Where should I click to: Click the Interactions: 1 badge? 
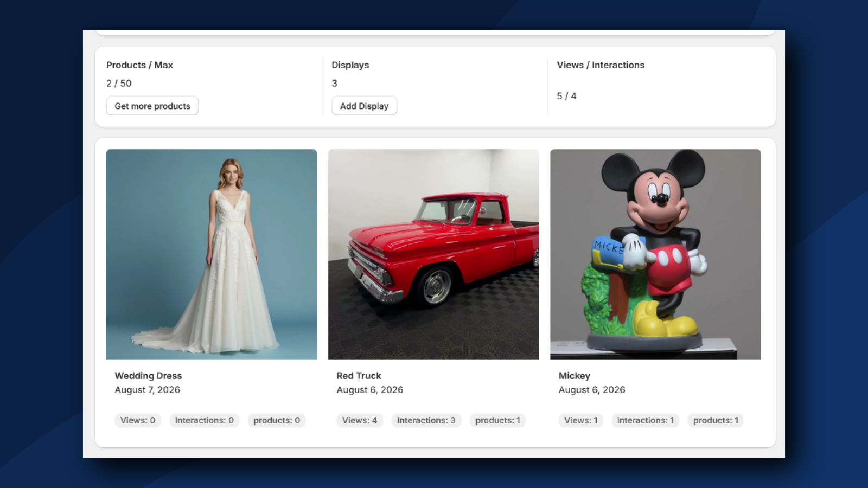[x=646, y=420]
